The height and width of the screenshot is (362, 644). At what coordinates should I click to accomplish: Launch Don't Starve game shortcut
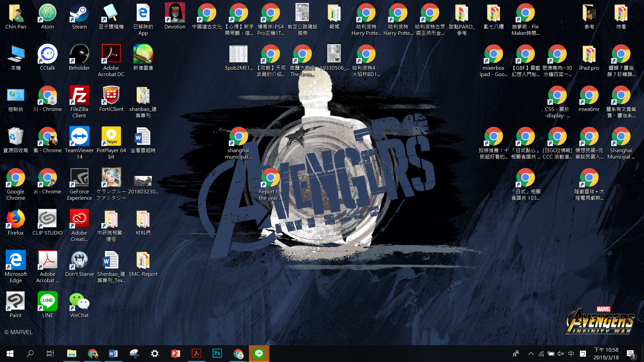point(79,264)
